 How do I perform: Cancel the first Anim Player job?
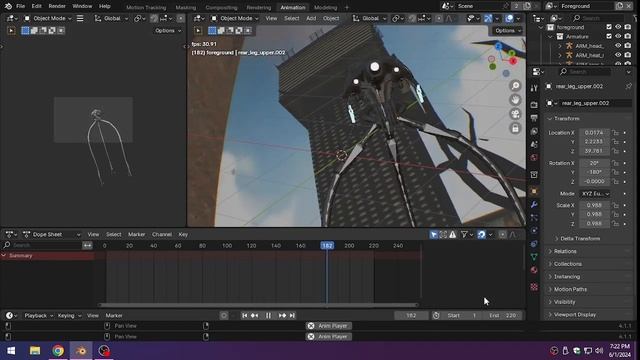pyautogui.click(x=311, y=326)
